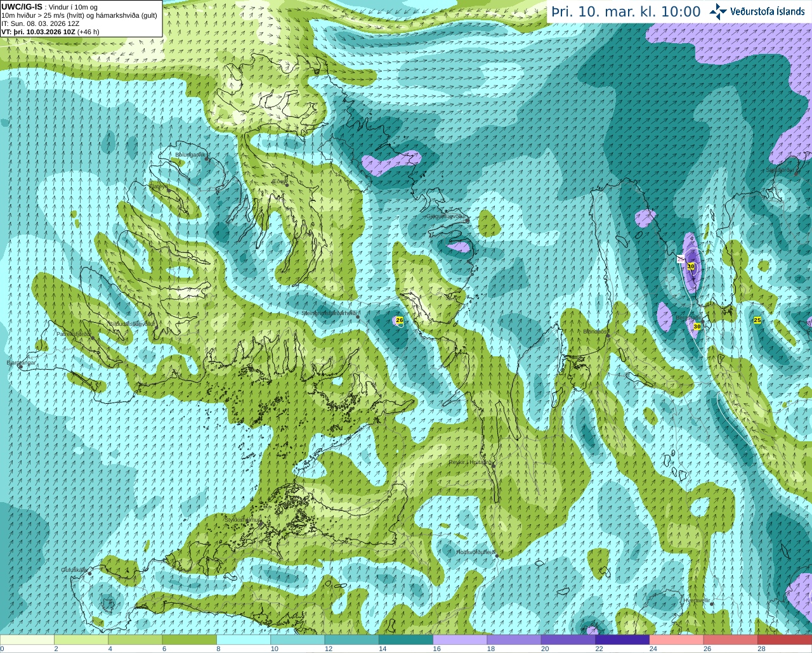812x653 pixels.
Task: Click the 'VT: þri. 10.03.2026 10Z (+46 h)' line
Action: pos(50,32)
